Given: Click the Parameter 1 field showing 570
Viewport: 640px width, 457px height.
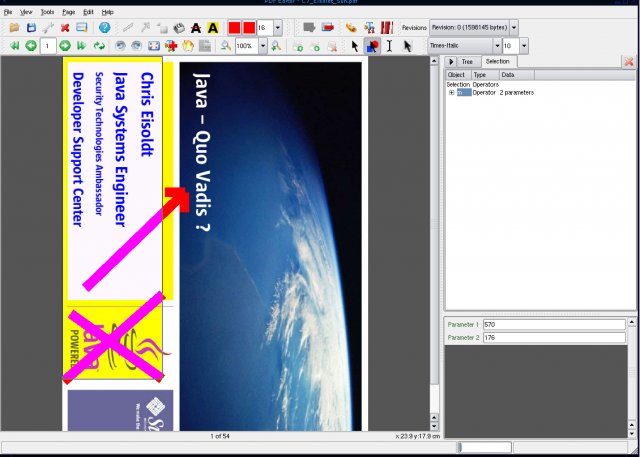Looking at the screenshot, I should (554, 325).
